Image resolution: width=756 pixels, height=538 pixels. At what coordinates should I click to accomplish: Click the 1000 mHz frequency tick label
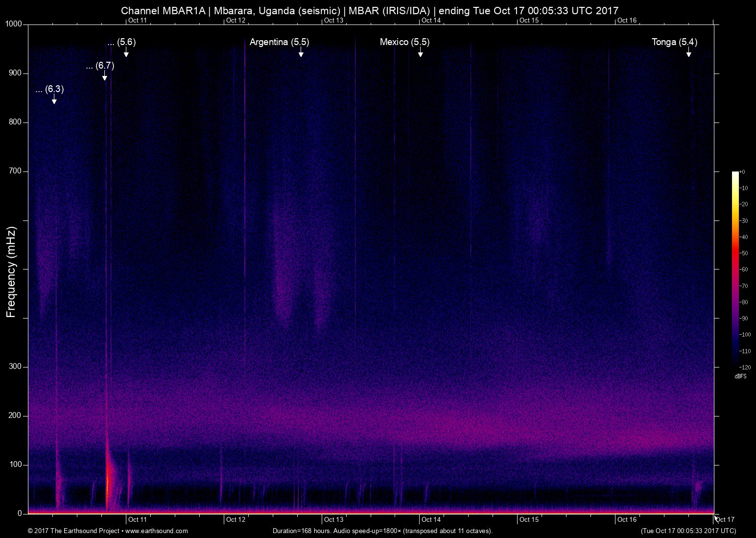coord(14,24)
